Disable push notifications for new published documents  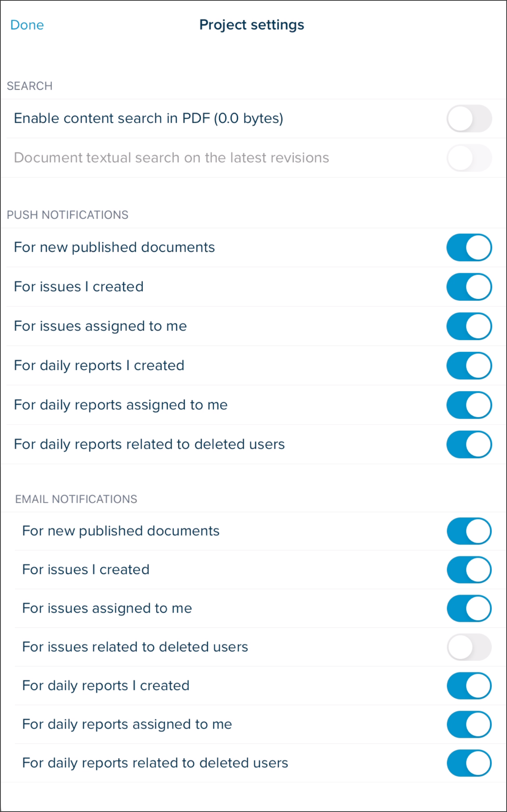(x=469, y=247)
